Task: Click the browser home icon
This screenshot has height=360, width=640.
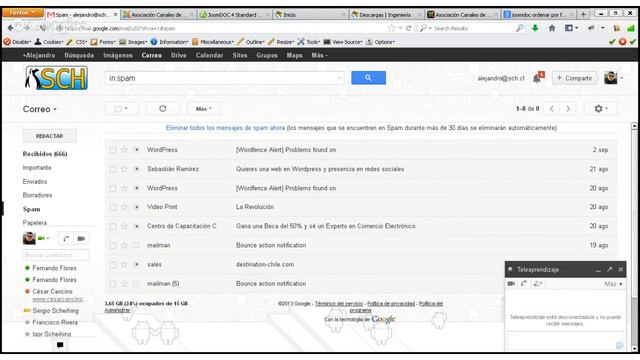Action: 552,28
